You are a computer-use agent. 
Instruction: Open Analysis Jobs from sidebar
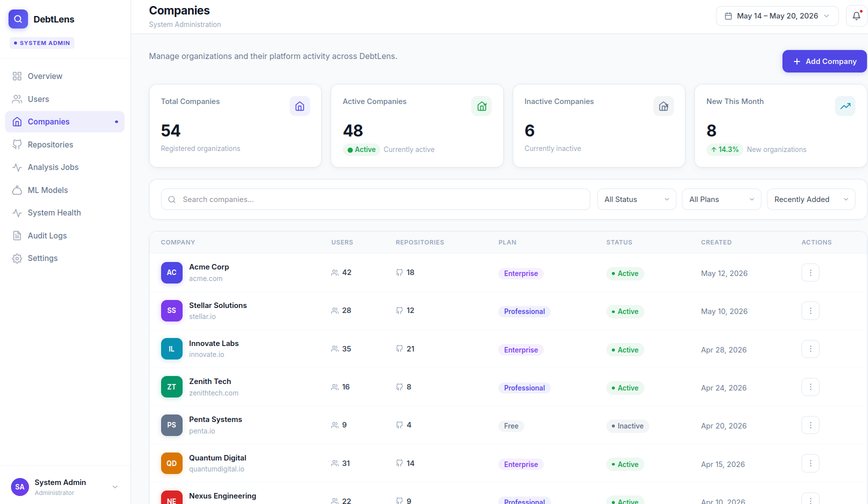(65, 167)
